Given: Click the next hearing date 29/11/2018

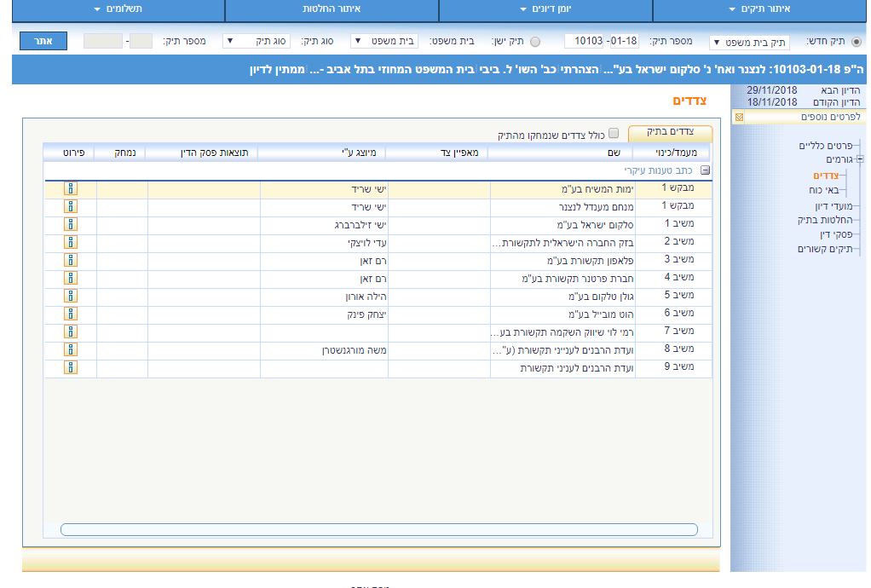Looking at the screenshot, I should tap(771, 90).
